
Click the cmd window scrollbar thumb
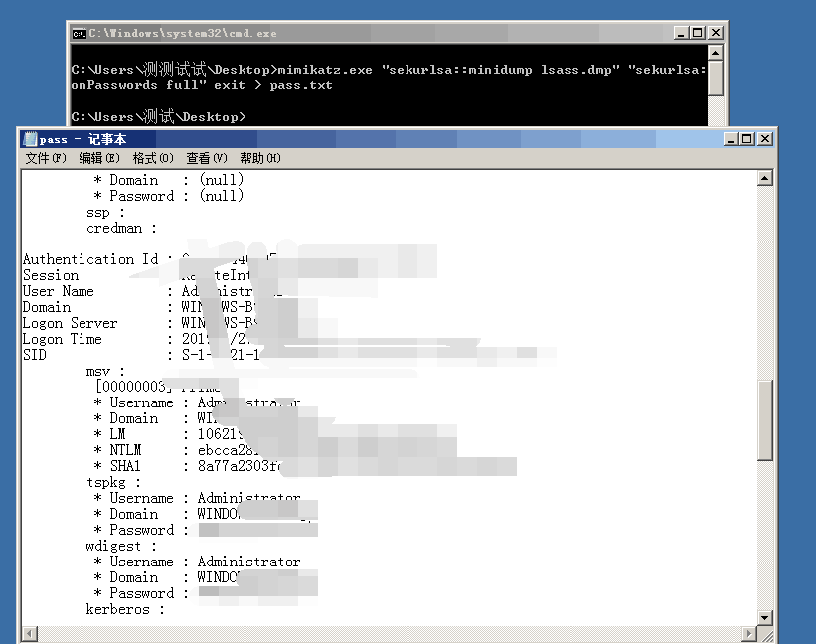click(x=716, y=79)
